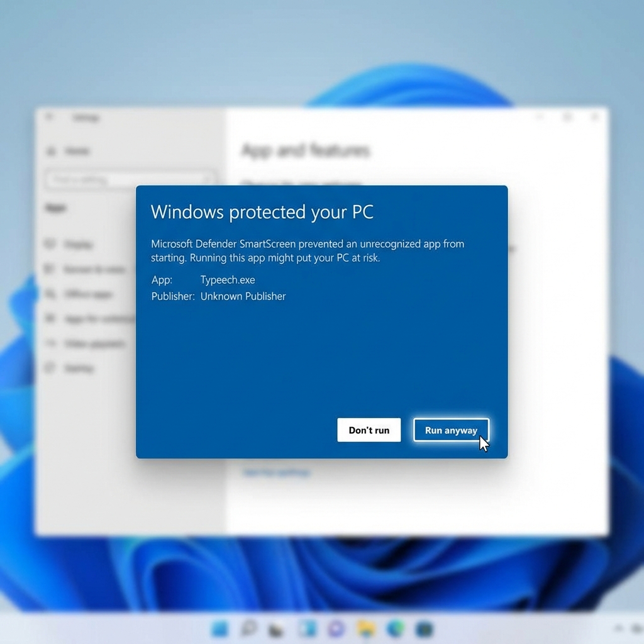
Task: Close the Settings window
Action: [x=594, y=118]
